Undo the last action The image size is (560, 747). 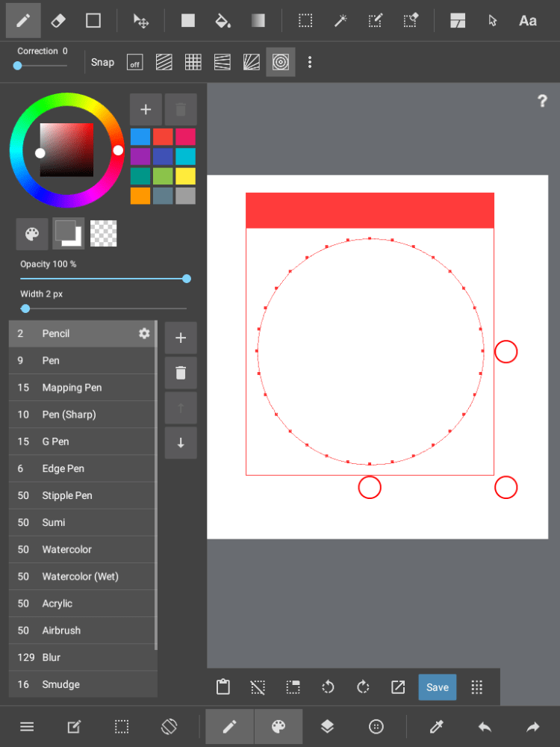(485, 727)
